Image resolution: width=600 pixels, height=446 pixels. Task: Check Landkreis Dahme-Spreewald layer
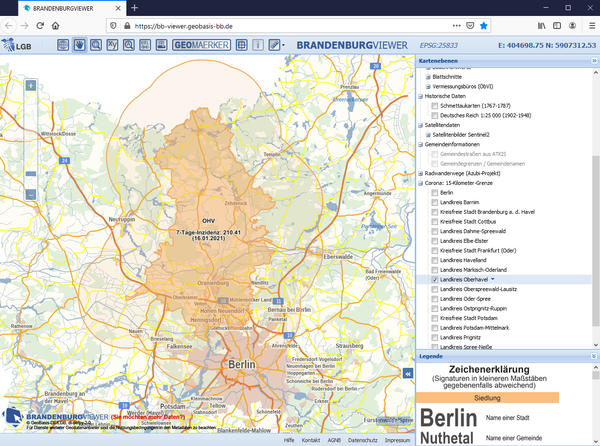(x=435, y=231)
